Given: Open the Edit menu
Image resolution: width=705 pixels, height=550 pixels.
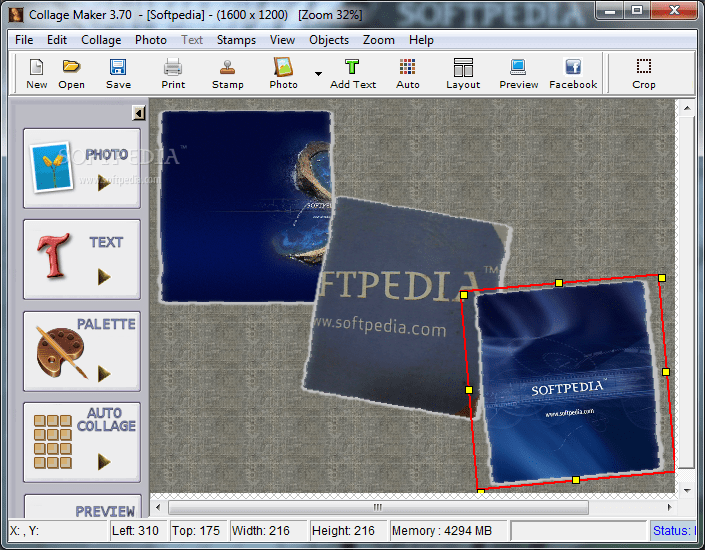Looking at the screenshot, I should click(57, 40).
